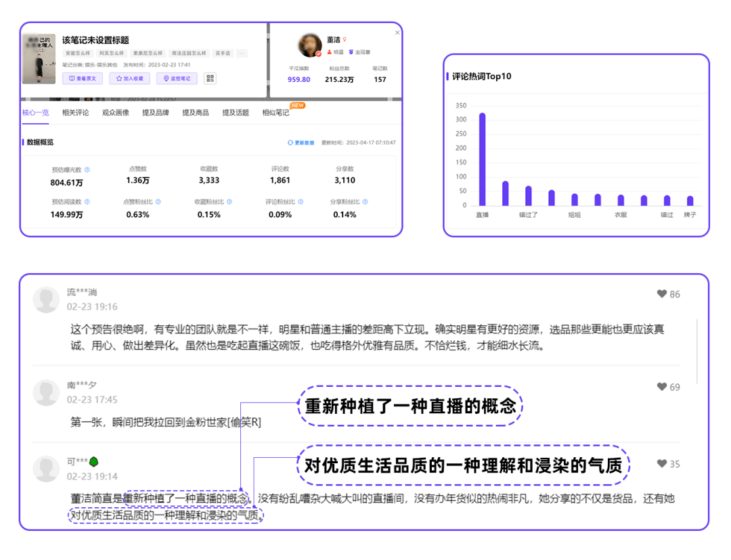
Task: Open the 观众画像 tab
Action: pos(116,113)
